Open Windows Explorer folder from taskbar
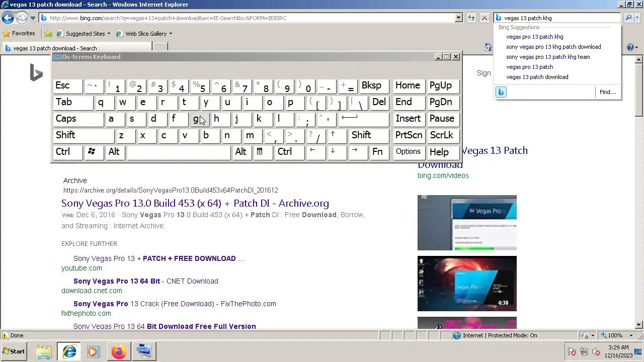The height and width of the screenshot is (362, 644). (x=44, y=351)
